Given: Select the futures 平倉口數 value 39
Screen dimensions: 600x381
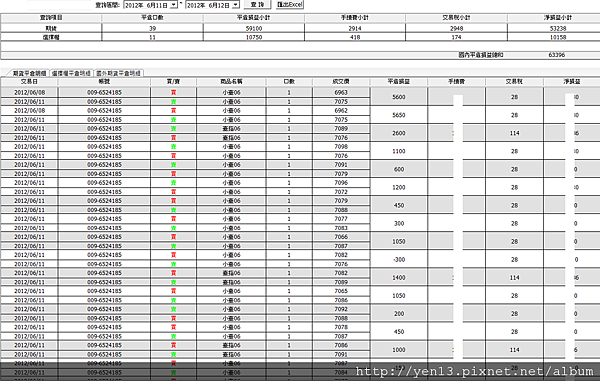Looking at the screenshot, I should (152, 28).
